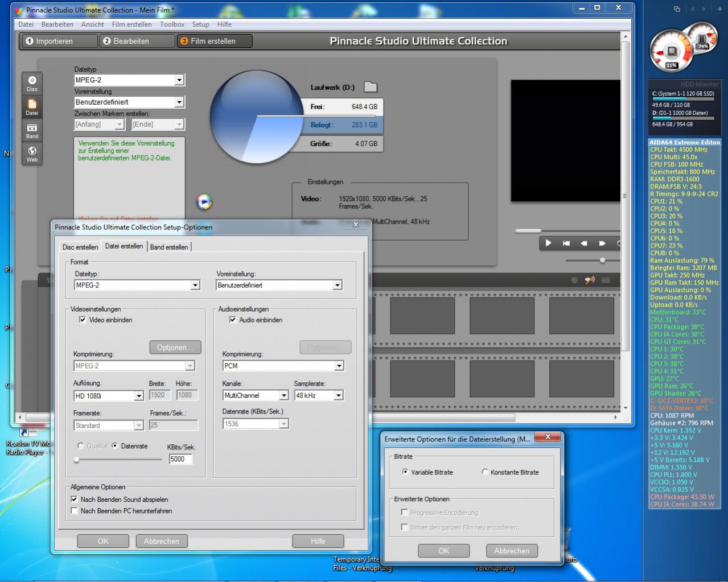Click Hilfe button in Setup-Optionen dialog
The width and height of the screenshot is (728, 582).
(x=318, y=541)
